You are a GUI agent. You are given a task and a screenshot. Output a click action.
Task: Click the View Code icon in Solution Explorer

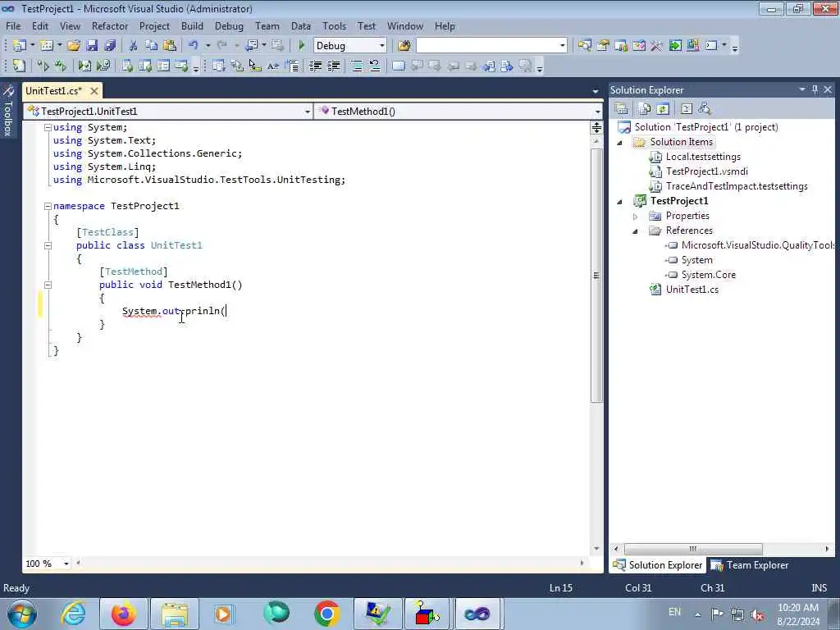[x=687, y=109]
